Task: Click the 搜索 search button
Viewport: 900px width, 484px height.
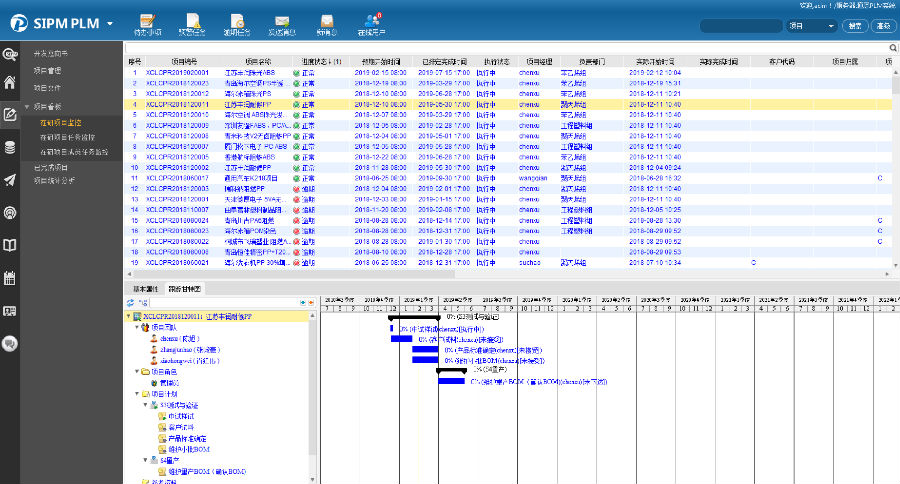Action: click(854, 26)
